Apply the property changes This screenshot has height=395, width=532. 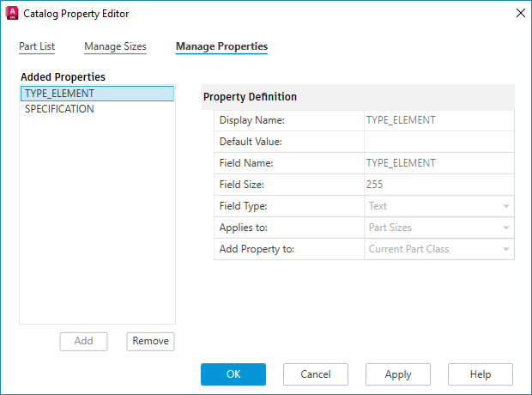coord(398,374)
